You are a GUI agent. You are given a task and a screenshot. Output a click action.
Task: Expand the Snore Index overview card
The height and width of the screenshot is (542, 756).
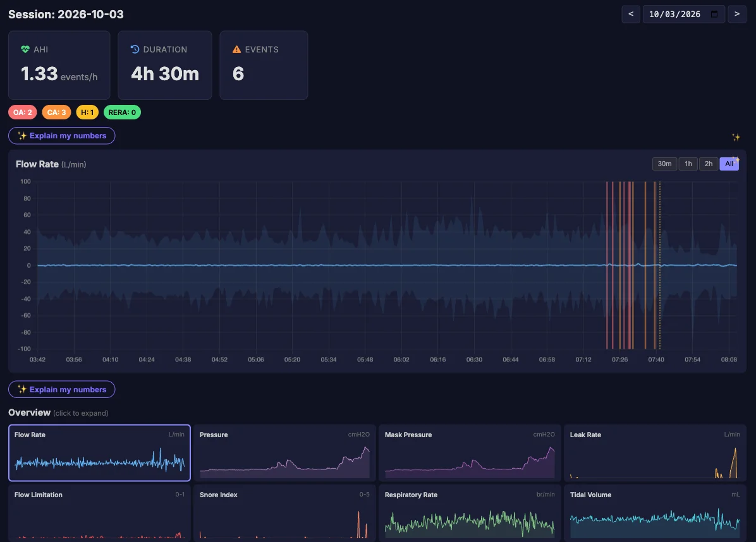click(284, 513)
